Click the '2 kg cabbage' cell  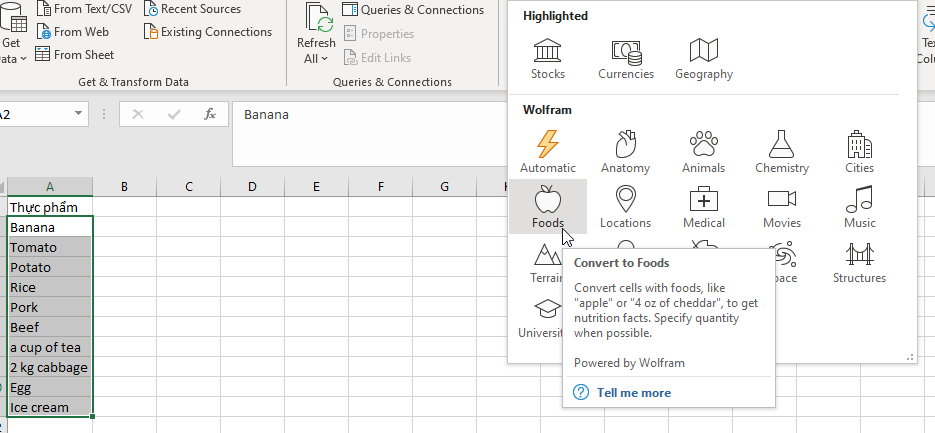coord(50,367)
